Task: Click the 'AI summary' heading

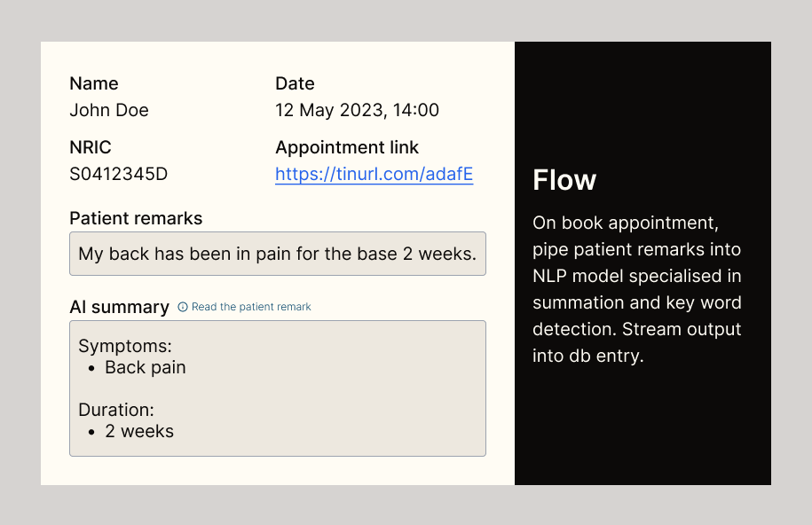Action: point(119,307)
